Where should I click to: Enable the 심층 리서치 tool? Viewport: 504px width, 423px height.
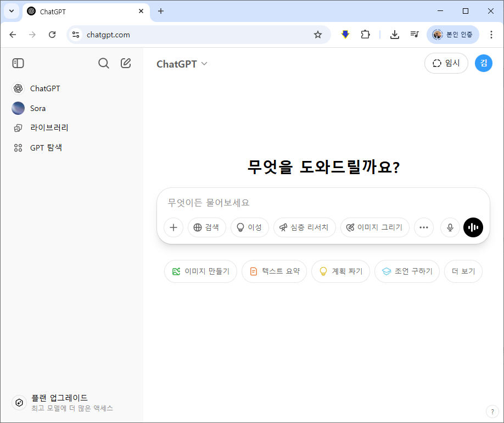[304, 227]
